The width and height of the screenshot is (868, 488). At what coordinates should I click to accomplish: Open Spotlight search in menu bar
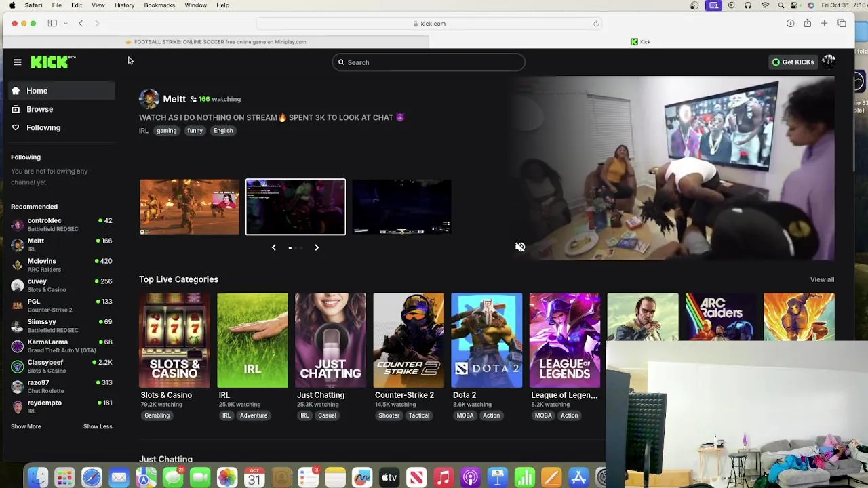tap(781, 5)
